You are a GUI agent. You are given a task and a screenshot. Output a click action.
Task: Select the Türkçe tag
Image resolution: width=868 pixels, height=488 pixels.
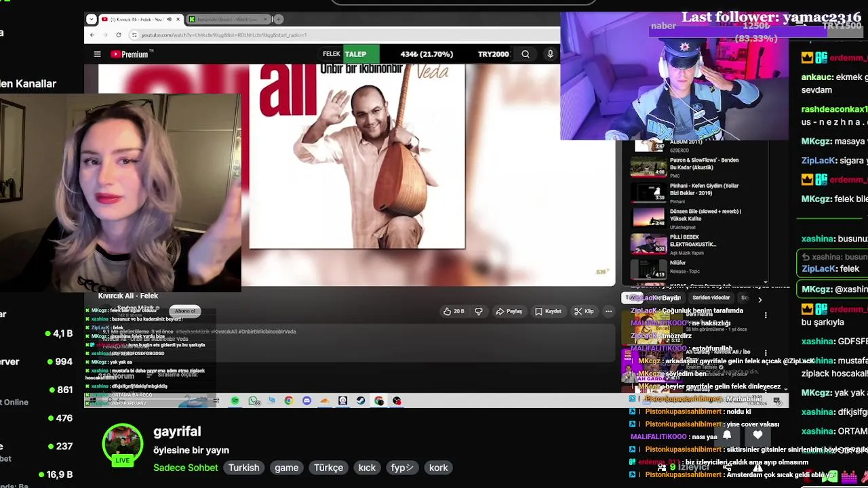tap(328, 468)
